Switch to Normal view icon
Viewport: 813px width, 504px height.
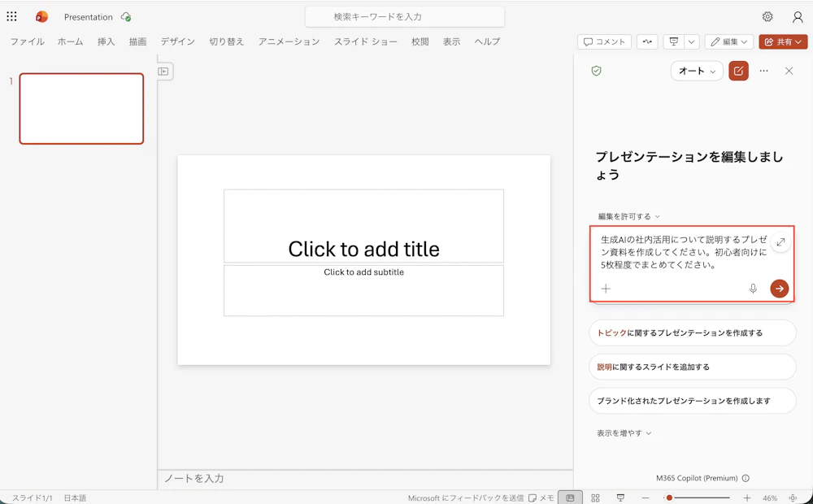pyautogui.click(x=570, y=497)
